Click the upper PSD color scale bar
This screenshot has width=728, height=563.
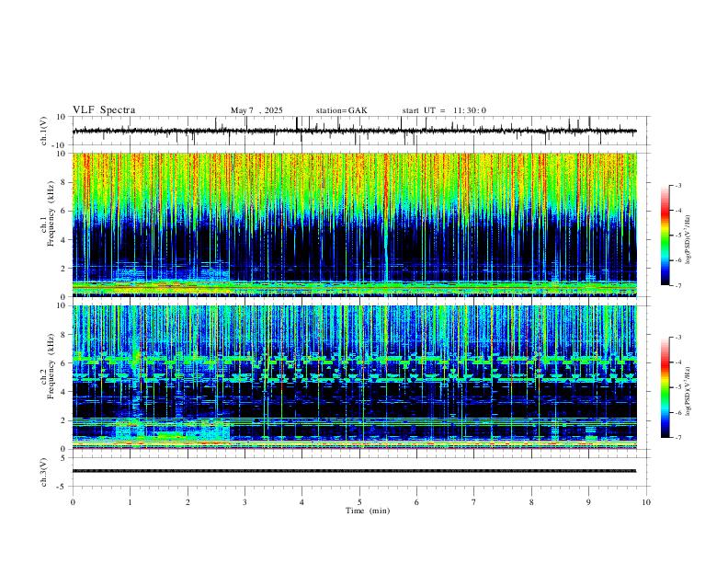point(665,236)
